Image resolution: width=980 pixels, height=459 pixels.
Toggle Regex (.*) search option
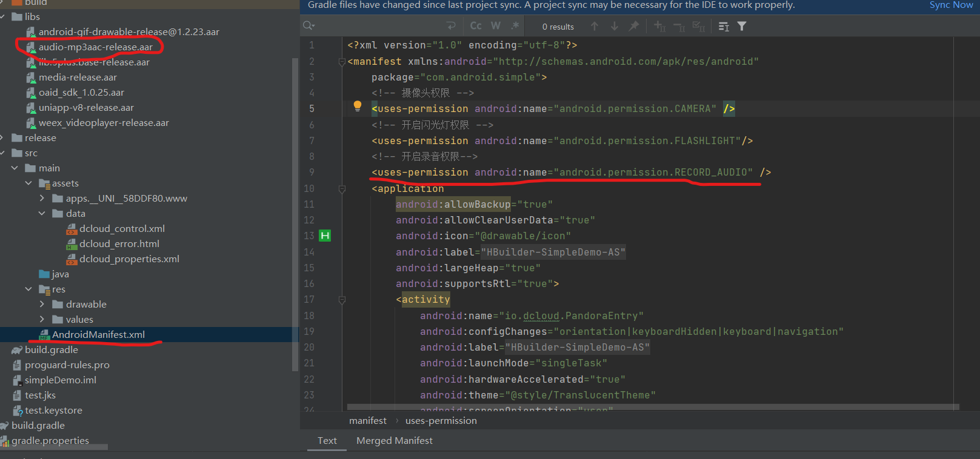tap(515, 26)
